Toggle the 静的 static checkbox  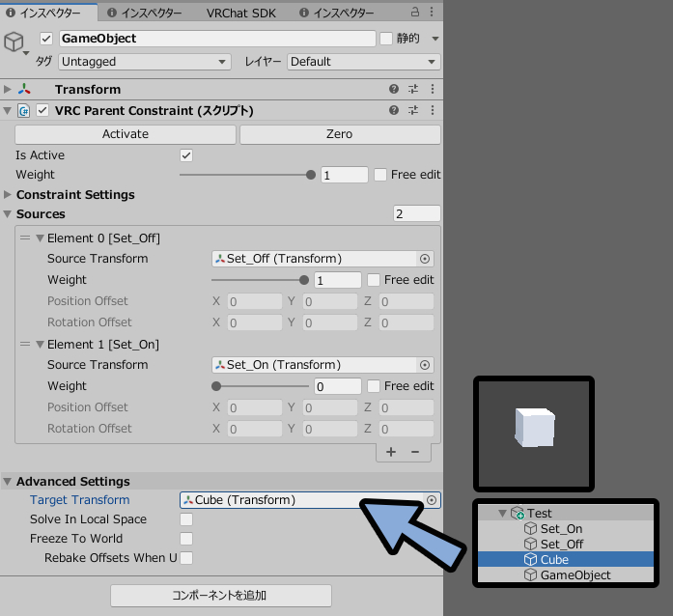(386, 39)
